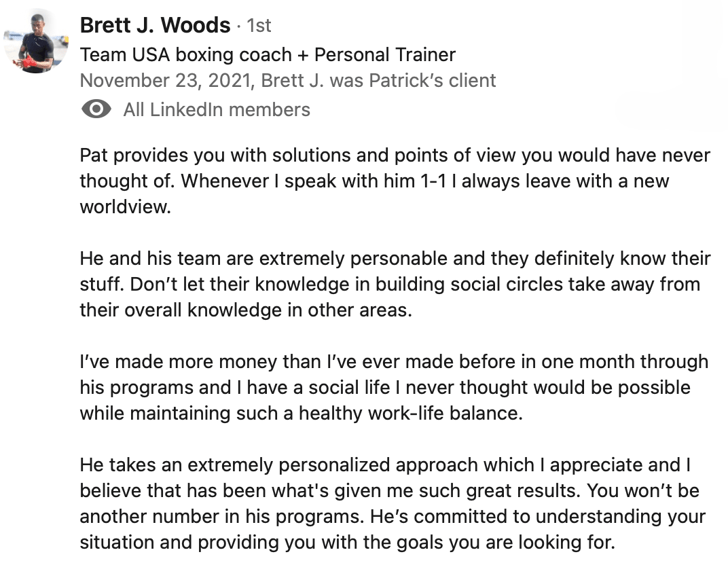
Task: Click 'Brett J. was Patrick's client' text
Action: [378, 81]
